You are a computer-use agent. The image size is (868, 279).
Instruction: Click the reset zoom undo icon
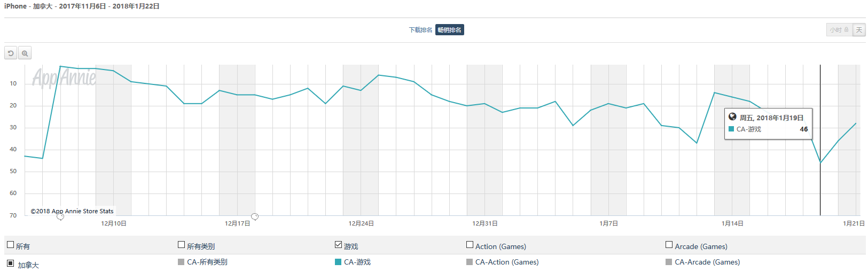point(11,53)
